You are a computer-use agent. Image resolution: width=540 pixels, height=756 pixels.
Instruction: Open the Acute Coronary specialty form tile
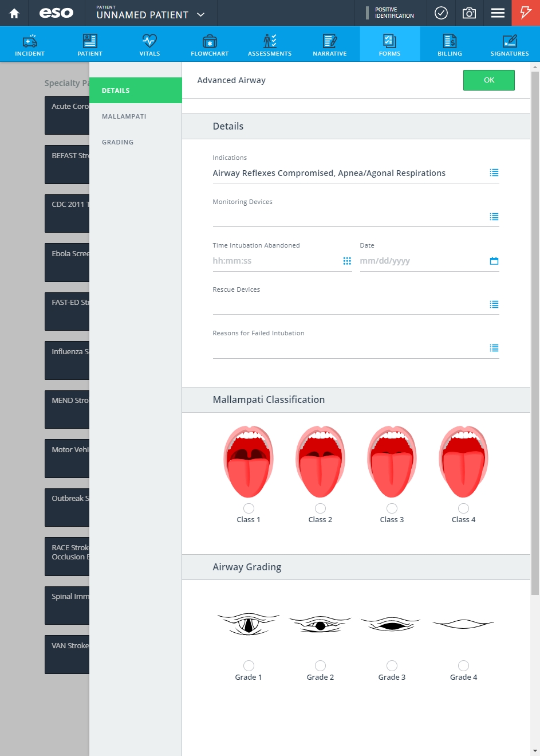pyautogui.click(x=67, y=115)
